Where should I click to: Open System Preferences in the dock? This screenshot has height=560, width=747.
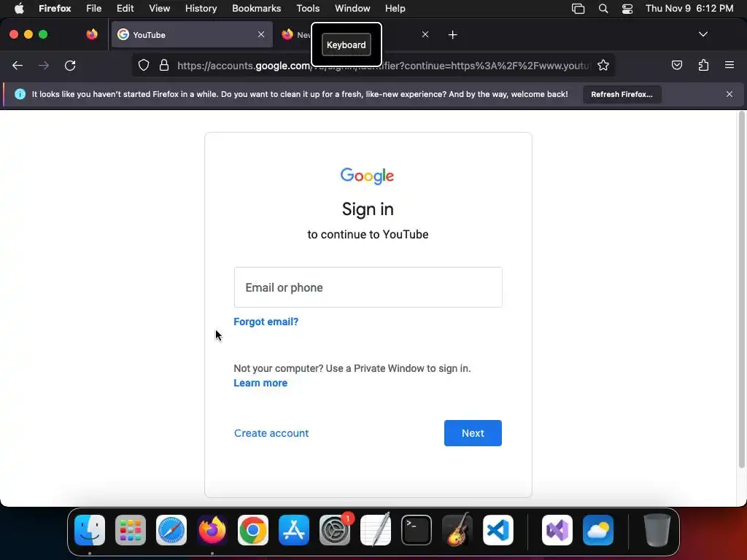[x=334, y=530]
